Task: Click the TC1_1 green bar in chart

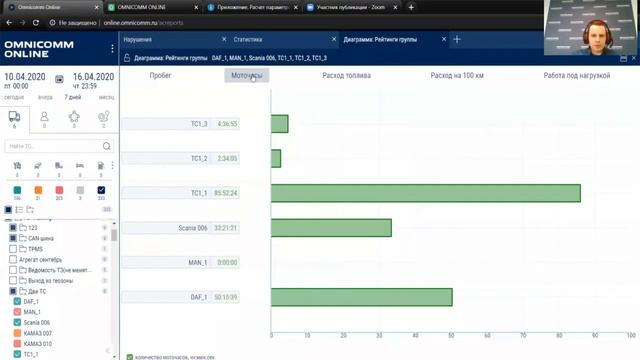Action: [426, 193]
